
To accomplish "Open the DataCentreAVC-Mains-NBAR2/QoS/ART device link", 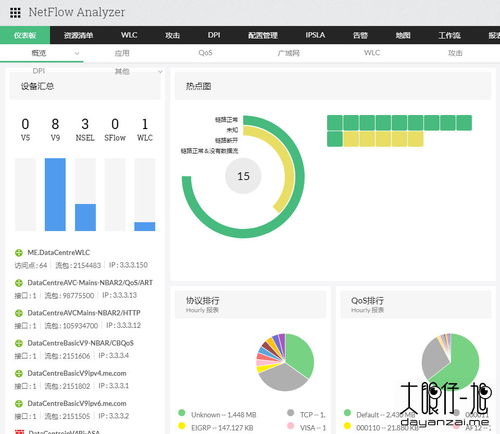I will (x=90, y=283).
